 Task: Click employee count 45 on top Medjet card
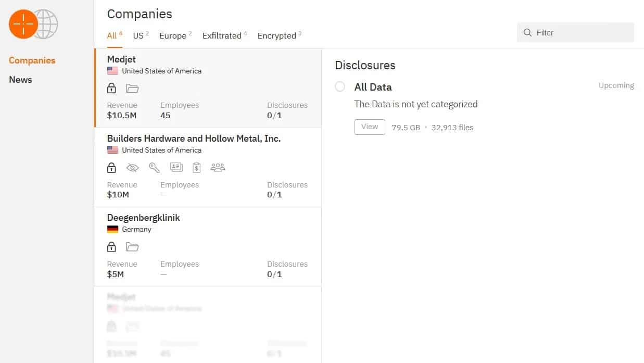166,116
